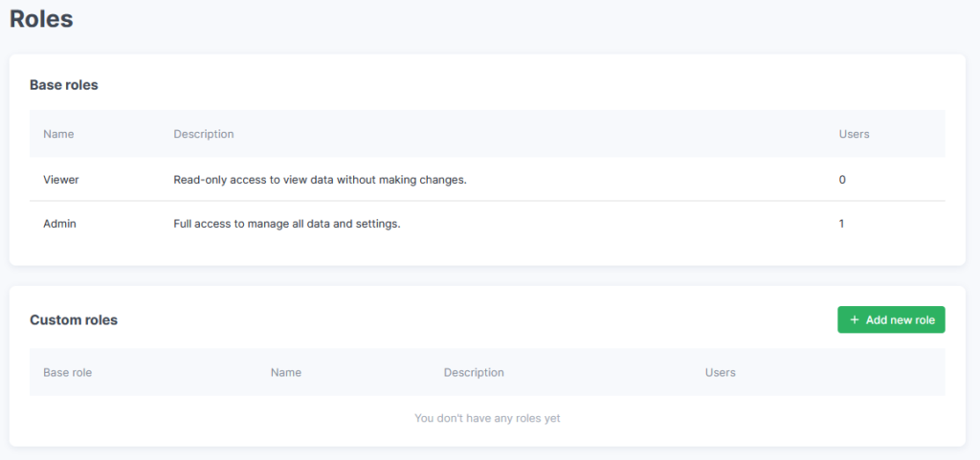Click the Add new role button
Image resolution: width=980 pixels, height=460 pixels.
coord(891,319)
